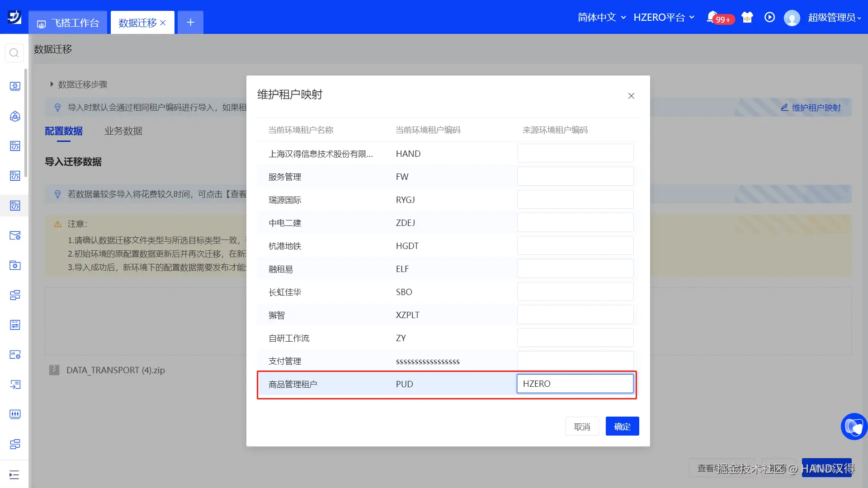Screen dimensions: 868x488
Task: Close the 数据迁移 tab
Action: tap(163, 23)
